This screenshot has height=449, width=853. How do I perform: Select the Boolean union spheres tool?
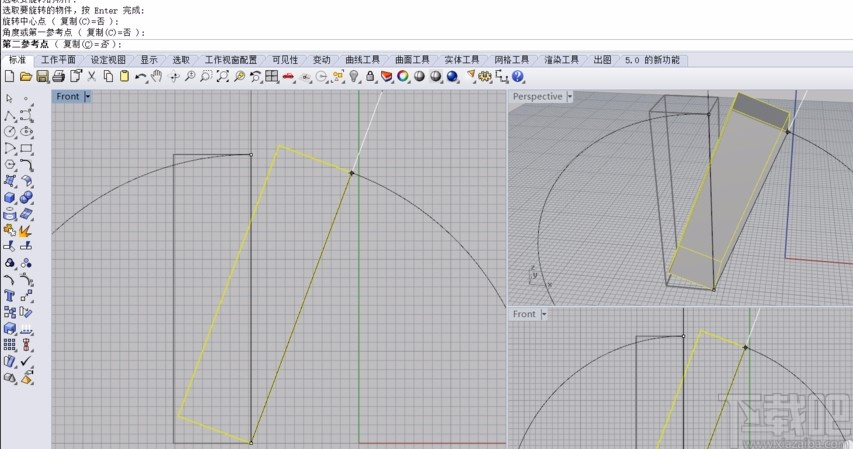26,197
